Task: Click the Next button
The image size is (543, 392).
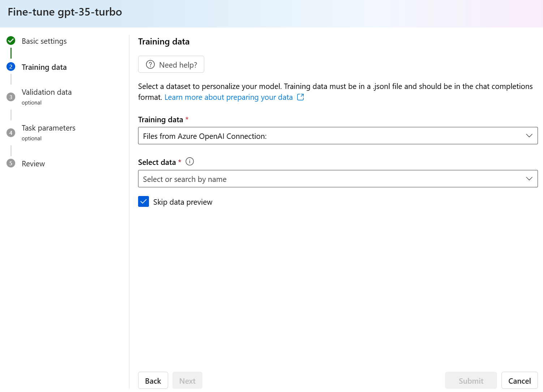Action: 187,380
